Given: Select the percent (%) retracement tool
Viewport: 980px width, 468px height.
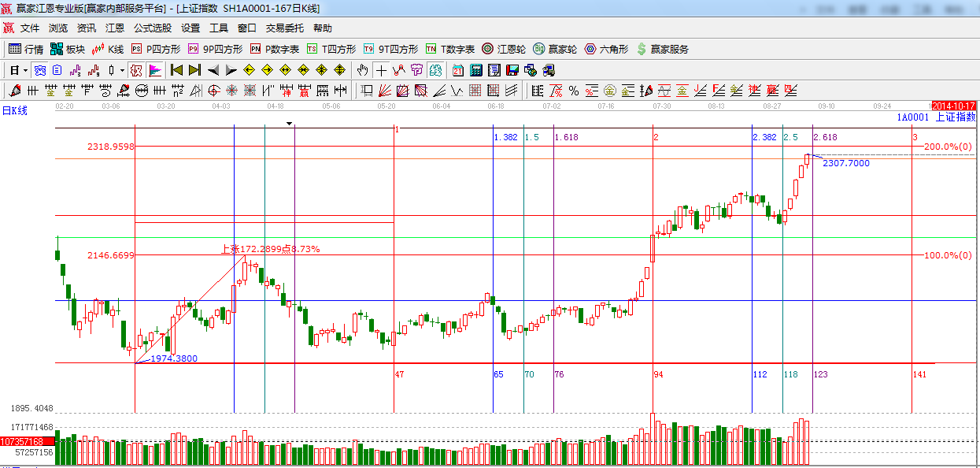Looking at the screenshot, I should point(574,91).
